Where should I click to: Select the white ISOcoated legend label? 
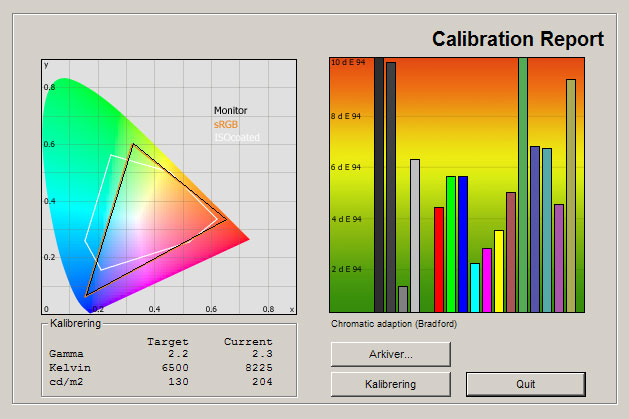tap(236, 137)
